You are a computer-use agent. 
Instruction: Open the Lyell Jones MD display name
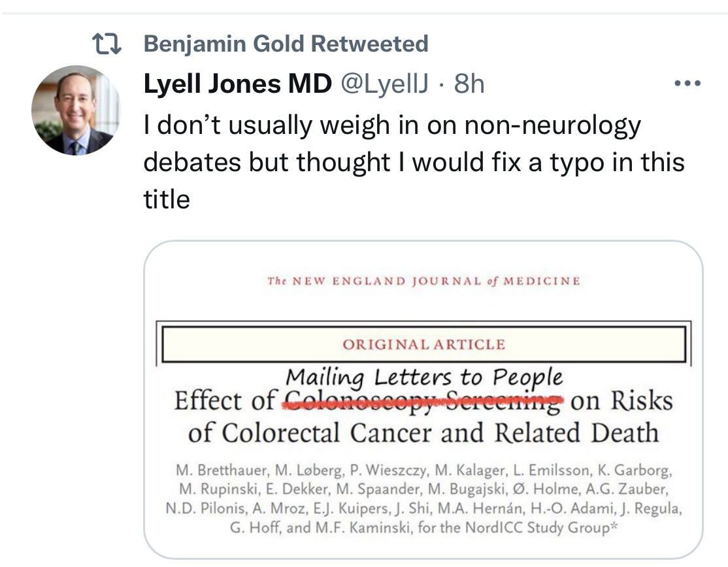[237, 83]
